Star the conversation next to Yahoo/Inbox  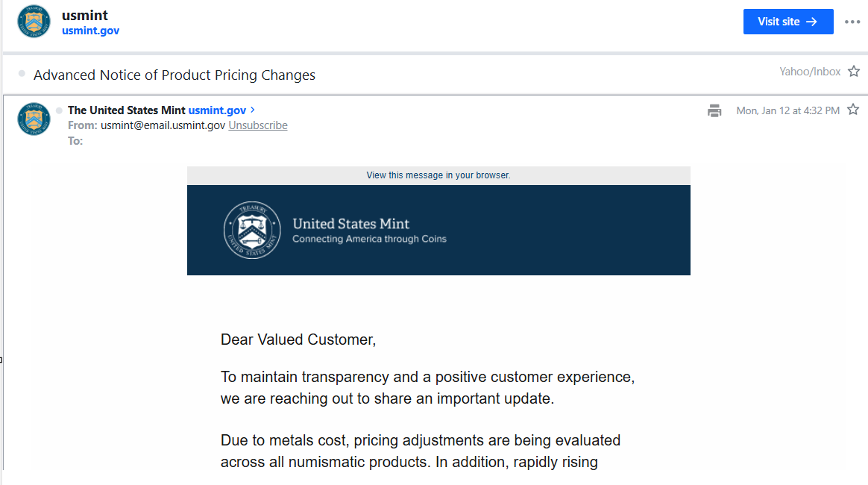click(x=854, y=72)
